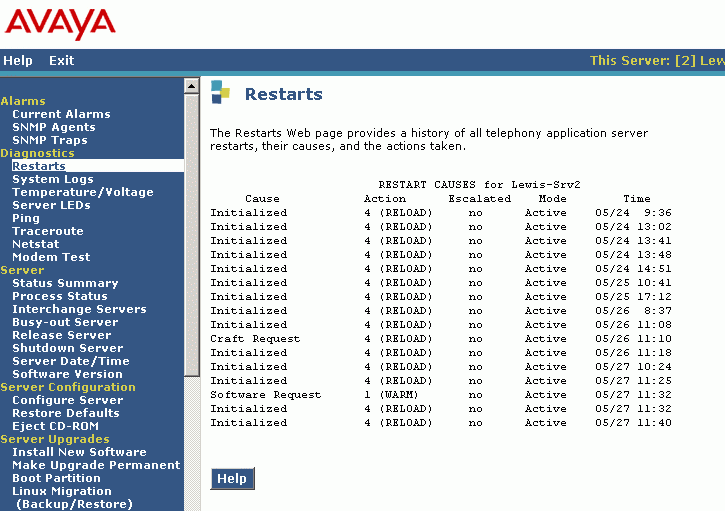Open Software Version page
This screenshot has height=511, width=725.
click(68, 374)
